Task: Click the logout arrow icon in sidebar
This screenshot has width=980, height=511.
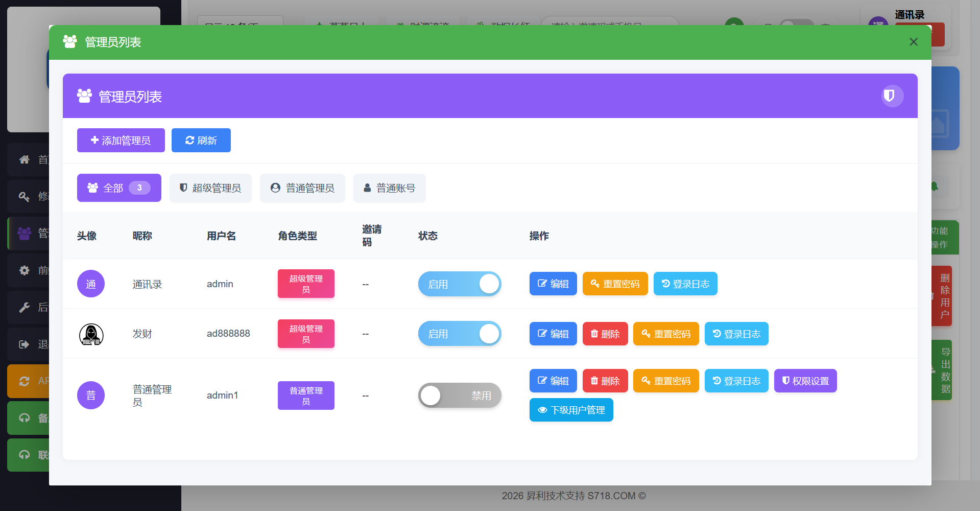Action: (25, 344)
